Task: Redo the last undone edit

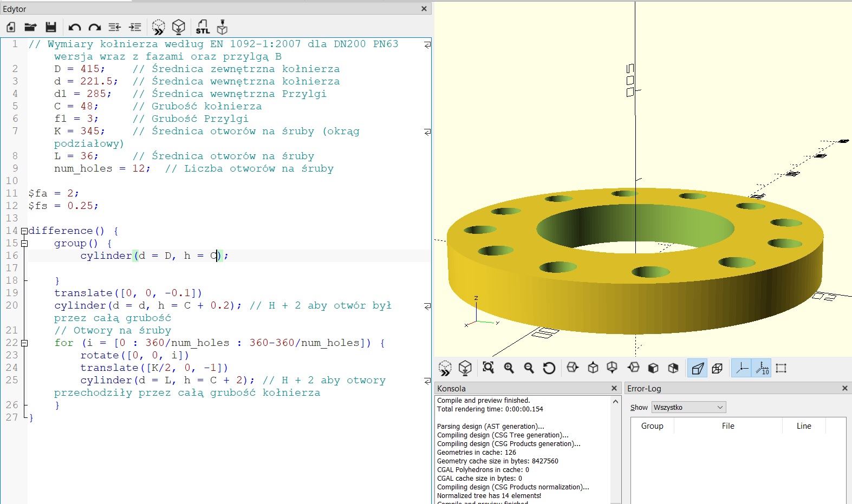Action: 95,27
